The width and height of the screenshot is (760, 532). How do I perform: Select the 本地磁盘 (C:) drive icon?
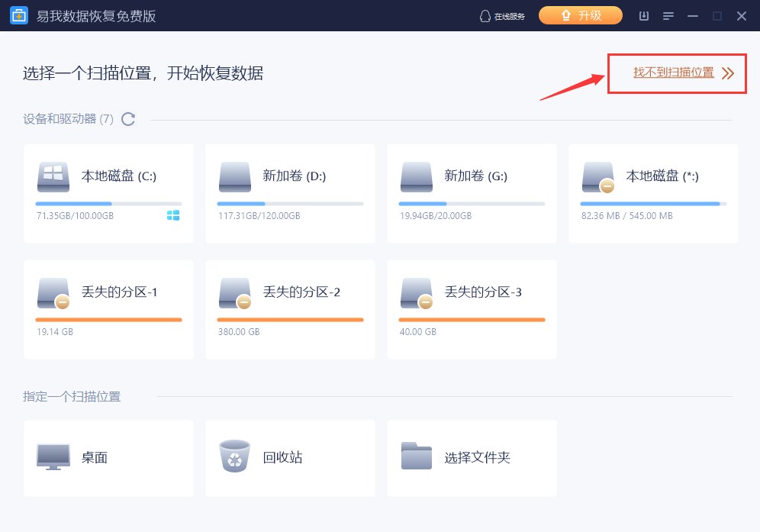(53, 178)
